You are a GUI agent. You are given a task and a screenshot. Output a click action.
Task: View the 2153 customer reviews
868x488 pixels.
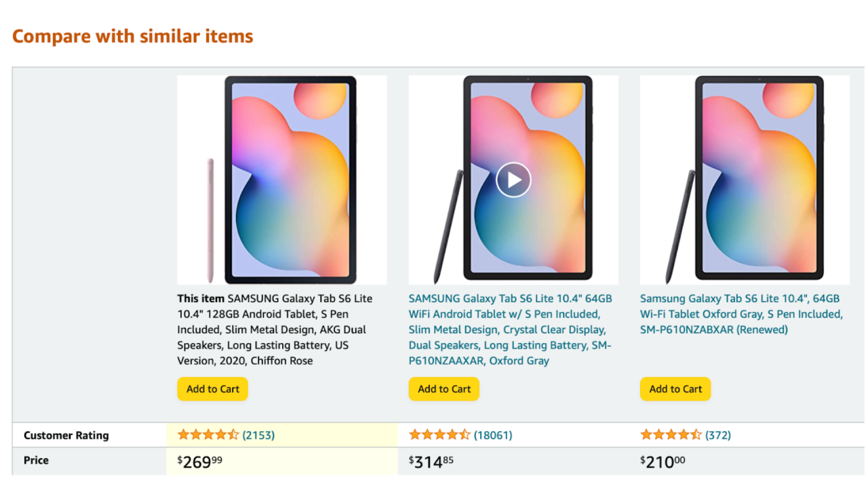pos(258,435)
